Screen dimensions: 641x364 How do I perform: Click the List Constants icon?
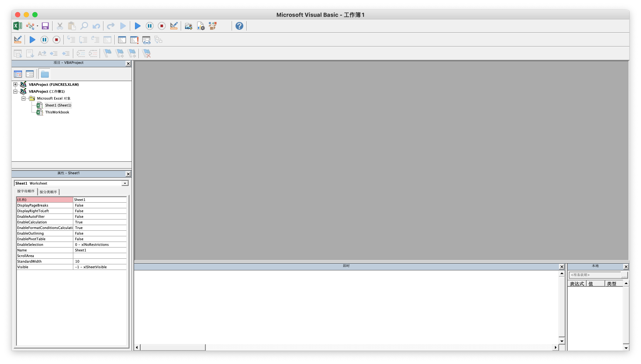click(x=30, y=53)
